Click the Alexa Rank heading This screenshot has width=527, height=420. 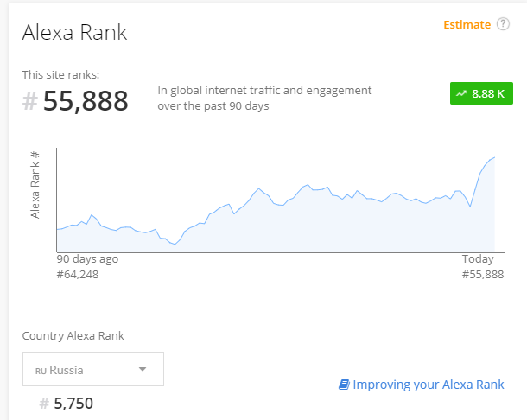click(x=74, y=33)
